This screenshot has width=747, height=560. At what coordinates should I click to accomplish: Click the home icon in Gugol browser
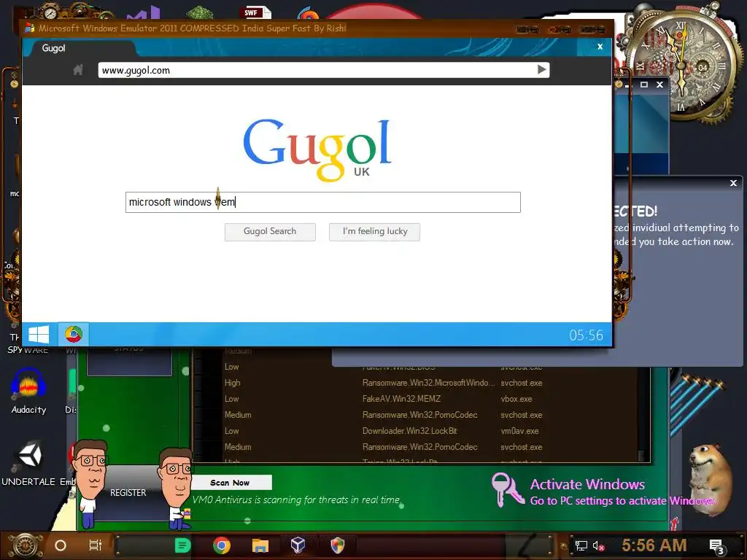(78, 70)
